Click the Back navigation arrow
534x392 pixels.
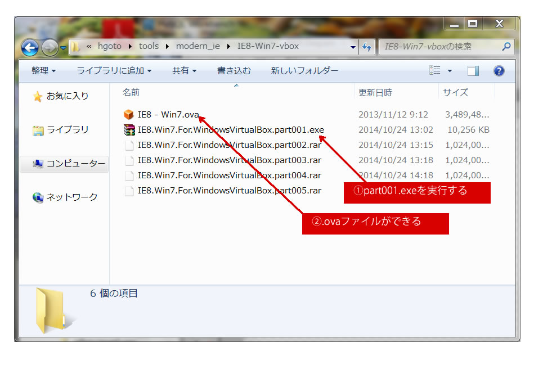click(x=30, y=48)
